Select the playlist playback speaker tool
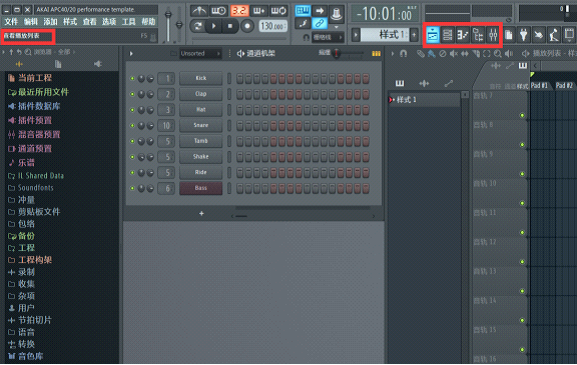Screen dimensions: 577x365 [509, 54]
